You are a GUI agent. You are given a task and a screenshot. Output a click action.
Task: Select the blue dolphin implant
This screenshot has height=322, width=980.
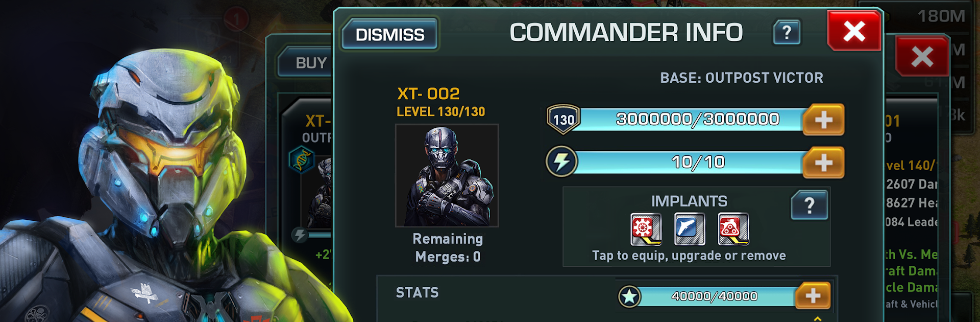point(690,229)
